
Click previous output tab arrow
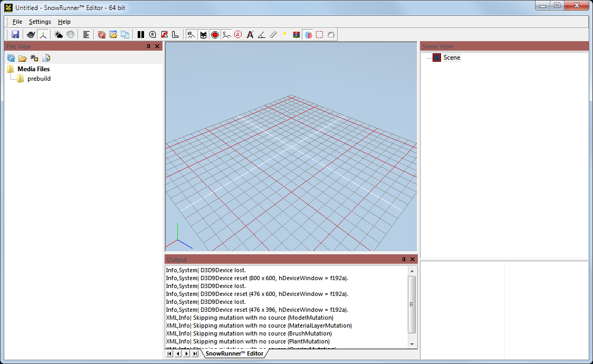[178, 353]
